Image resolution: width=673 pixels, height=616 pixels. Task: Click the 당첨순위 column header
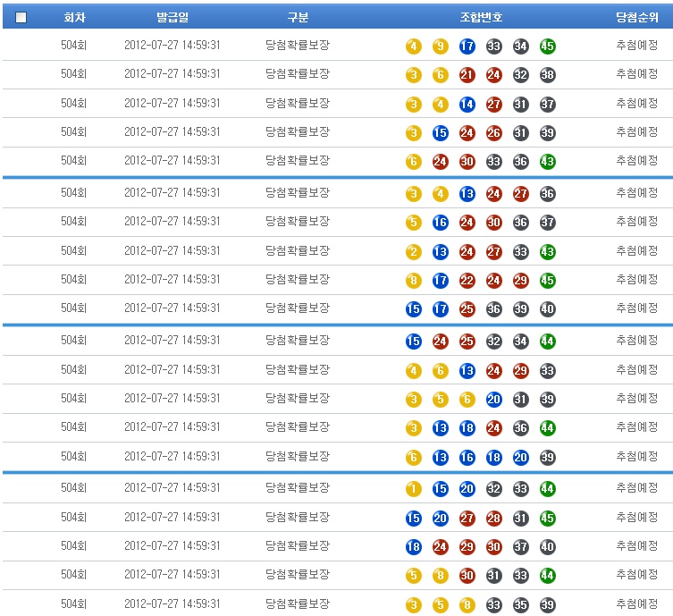pos(636,17)
